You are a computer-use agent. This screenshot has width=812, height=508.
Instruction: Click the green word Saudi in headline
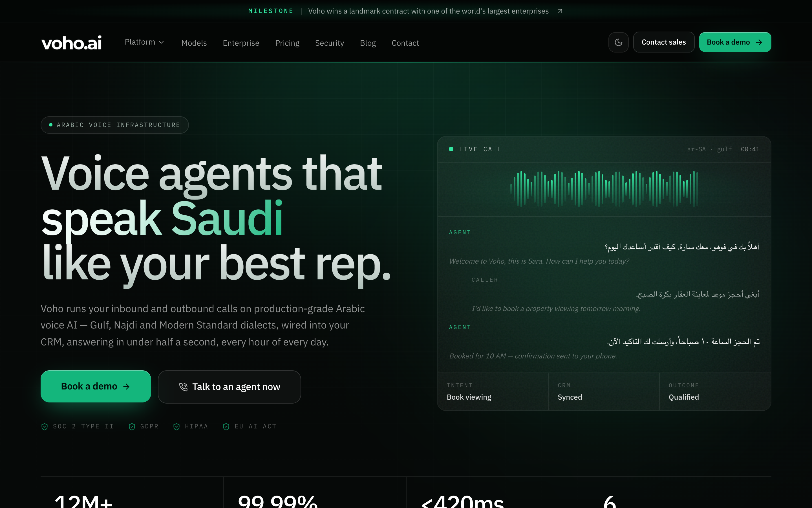227,218
